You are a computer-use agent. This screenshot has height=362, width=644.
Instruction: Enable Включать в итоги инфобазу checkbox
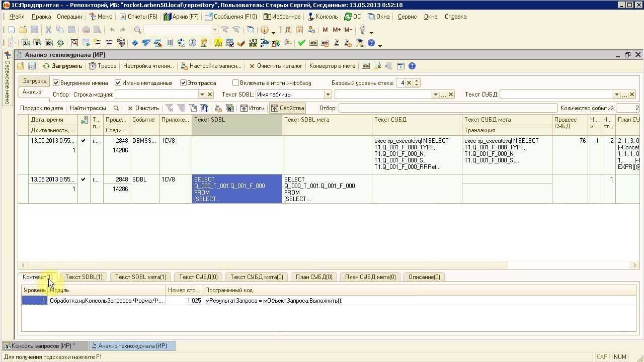[235, 83]
